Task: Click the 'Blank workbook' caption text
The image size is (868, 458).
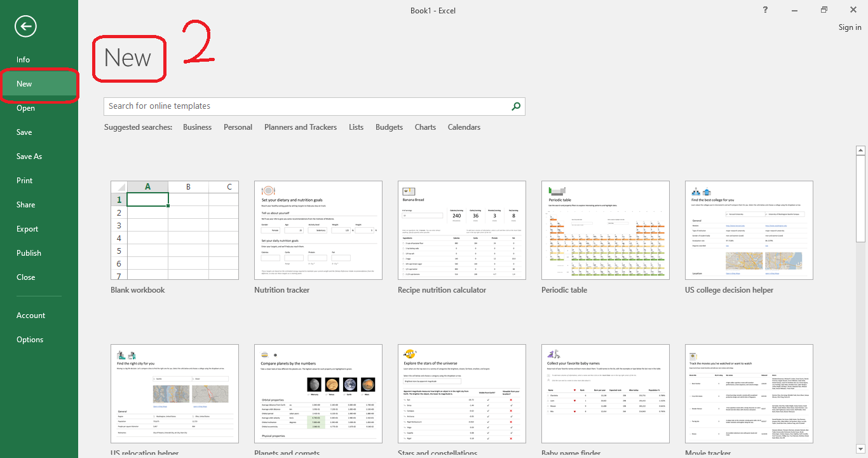Action: point(138,290)
